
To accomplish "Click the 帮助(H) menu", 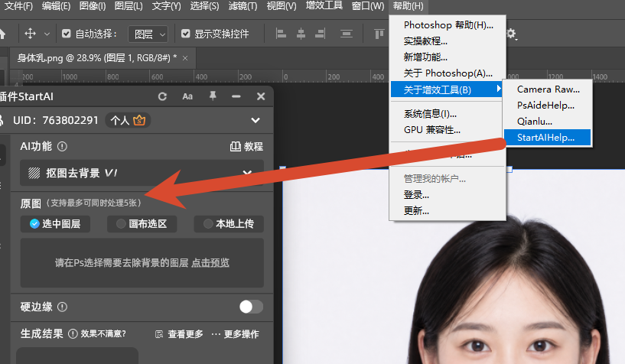I will coord(409,6).
